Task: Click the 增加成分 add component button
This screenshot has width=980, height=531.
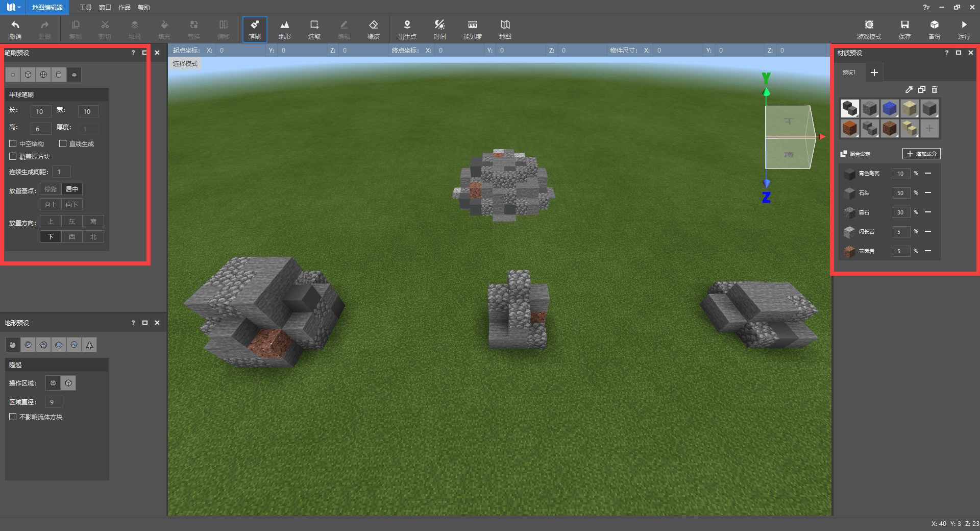Action: pos(921,154)
